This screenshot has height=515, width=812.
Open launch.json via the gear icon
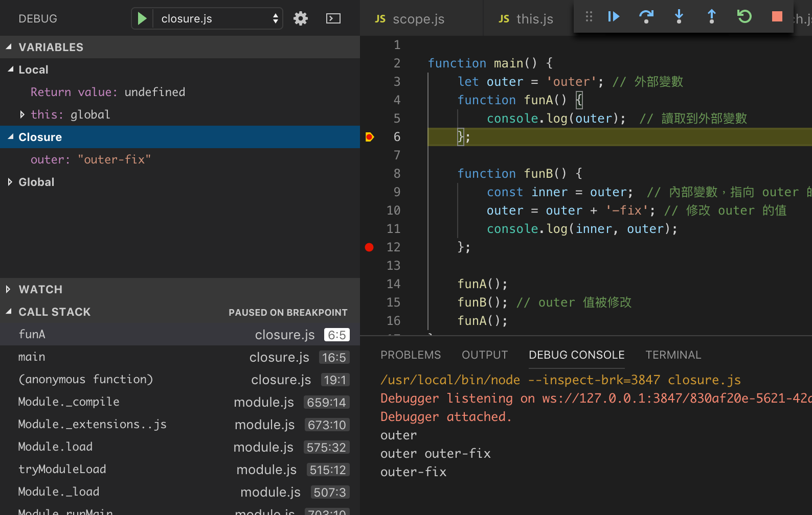click(301, 19)
